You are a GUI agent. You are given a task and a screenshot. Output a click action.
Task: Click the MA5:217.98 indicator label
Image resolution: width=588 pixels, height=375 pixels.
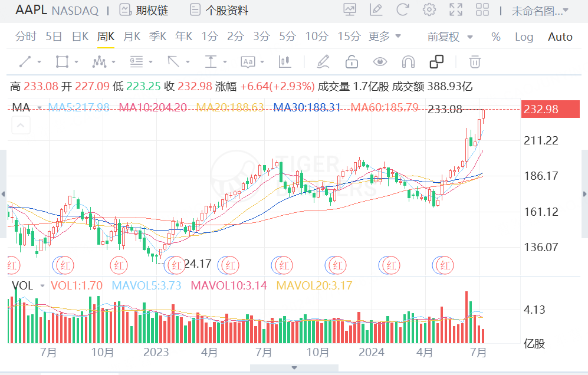(x=79, y=108)
